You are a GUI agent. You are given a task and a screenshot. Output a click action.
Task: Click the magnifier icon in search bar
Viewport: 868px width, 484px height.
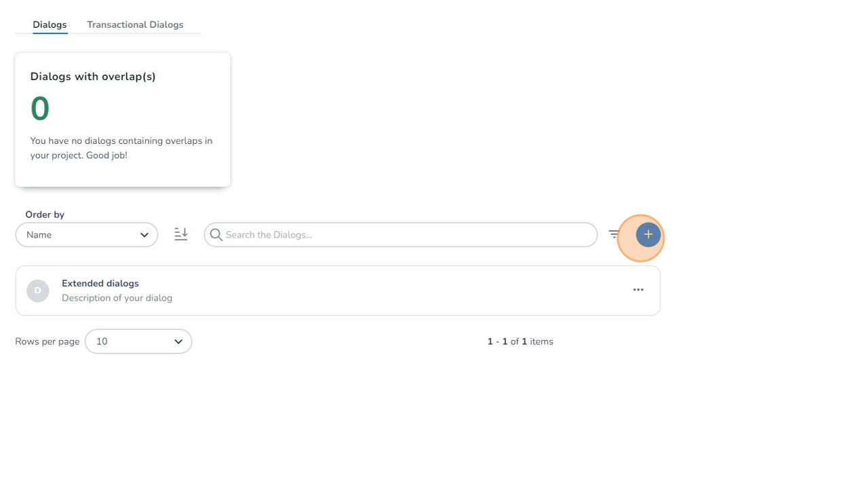pos(216,235)
